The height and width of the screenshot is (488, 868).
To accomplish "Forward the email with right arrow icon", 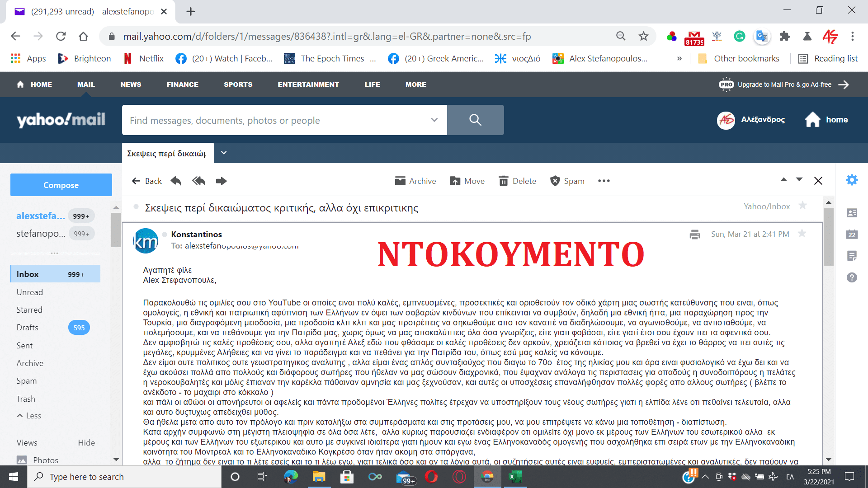I will (221, 181).
